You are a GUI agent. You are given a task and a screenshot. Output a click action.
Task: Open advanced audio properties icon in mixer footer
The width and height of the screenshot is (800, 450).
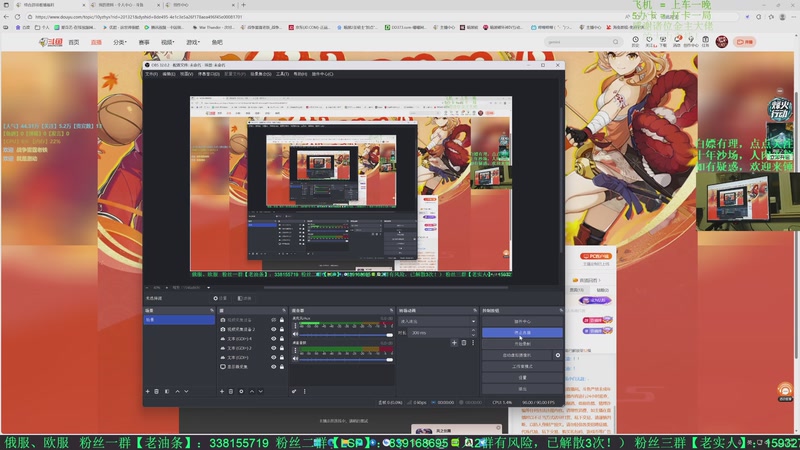coord(294,391)
